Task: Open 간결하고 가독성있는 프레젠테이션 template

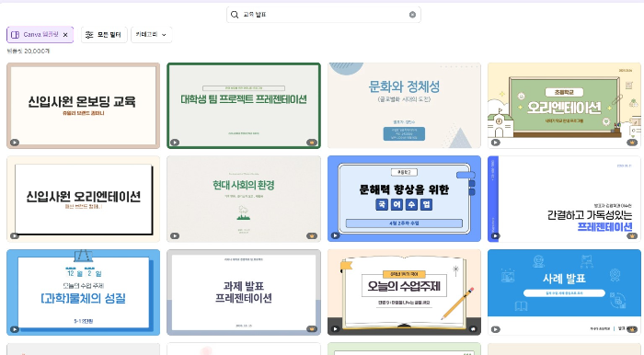Action: [x=564, y=199]
